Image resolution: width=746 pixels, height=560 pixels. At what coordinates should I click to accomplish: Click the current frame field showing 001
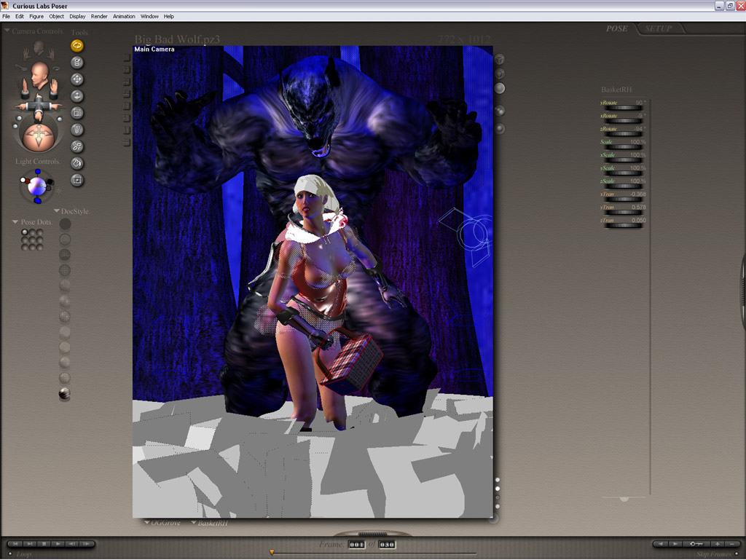tap(356, 544)
